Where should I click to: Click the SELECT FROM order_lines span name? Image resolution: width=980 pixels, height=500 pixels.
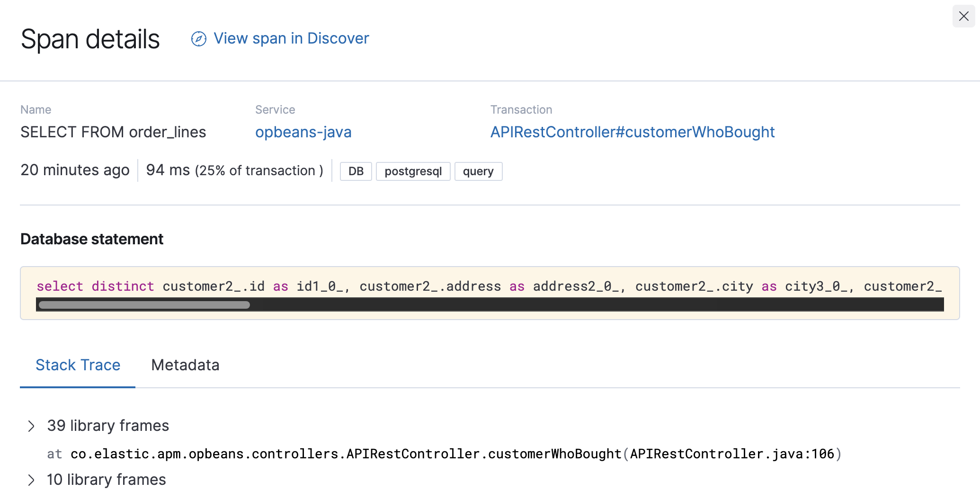[x=113, y=132]
